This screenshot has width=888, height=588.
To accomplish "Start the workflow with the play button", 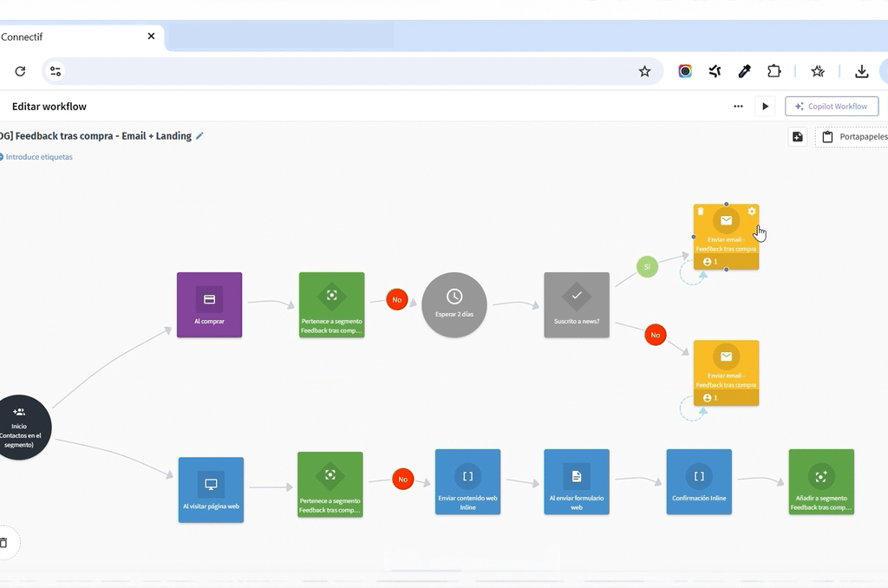I will [x=765, y=106].
